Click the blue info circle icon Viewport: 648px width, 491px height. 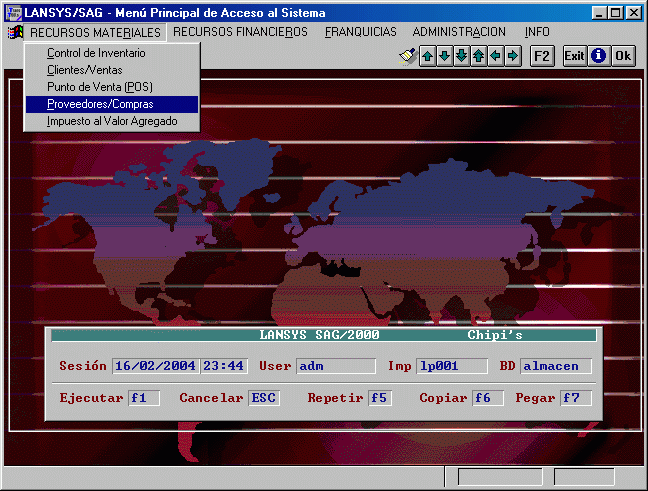click(x=598, y=56)
